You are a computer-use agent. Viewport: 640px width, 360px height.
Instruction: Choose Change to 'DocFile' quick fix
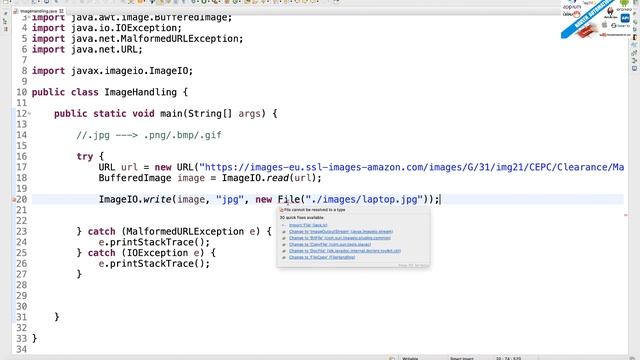point(345,251)
